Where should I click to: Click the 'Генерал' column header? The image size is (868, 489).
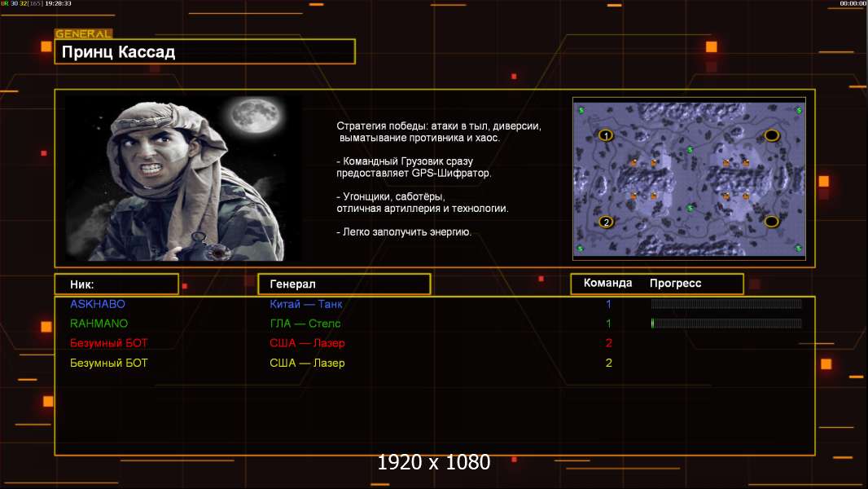tap(344, 284)
